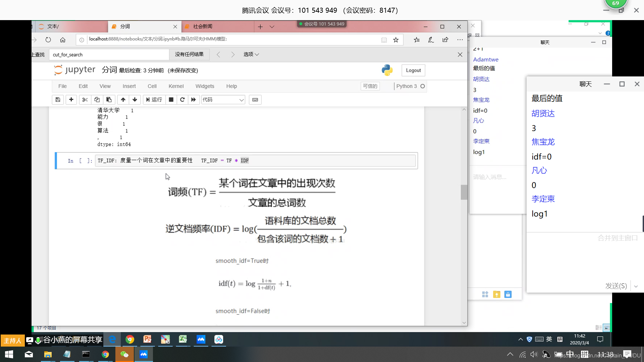This screenshot has width=644, height=362.
Task: Open PowerPoint from the shared taskbar
Action: click(147, 340)
